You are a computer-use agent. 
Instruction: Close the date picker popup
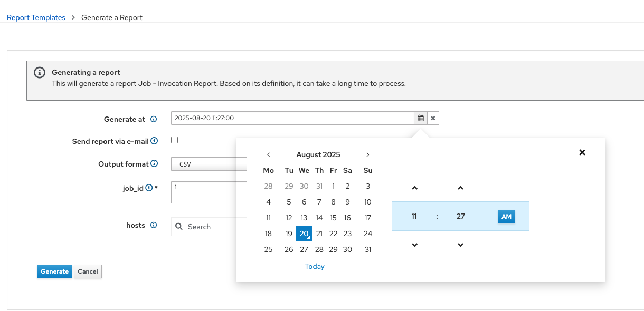582,152
